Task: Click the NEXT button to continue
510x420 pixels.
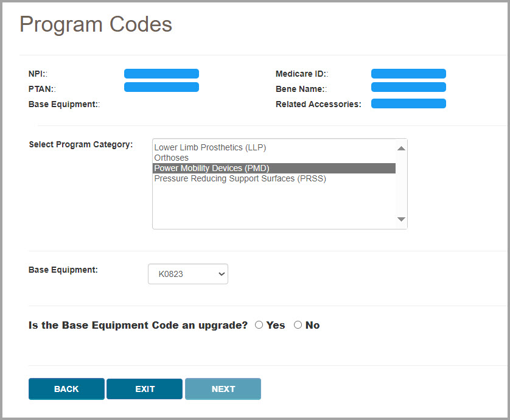Action: click(x=223, y=388)
